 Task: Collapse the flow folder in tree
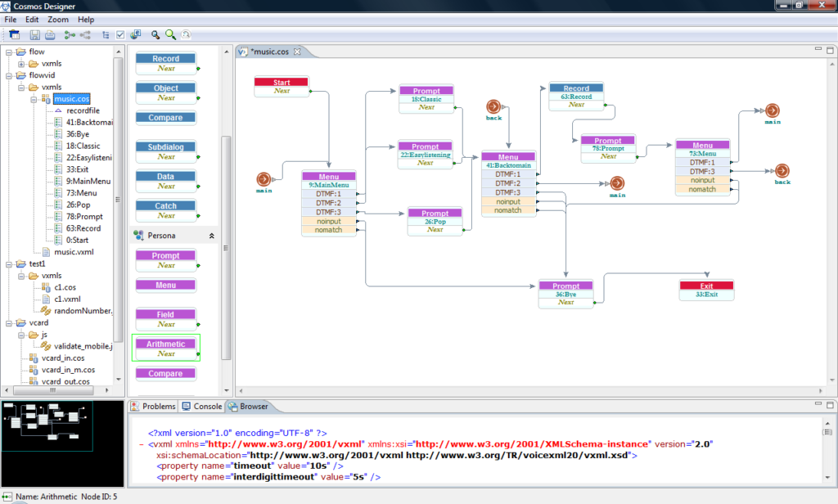click(9, 52)
